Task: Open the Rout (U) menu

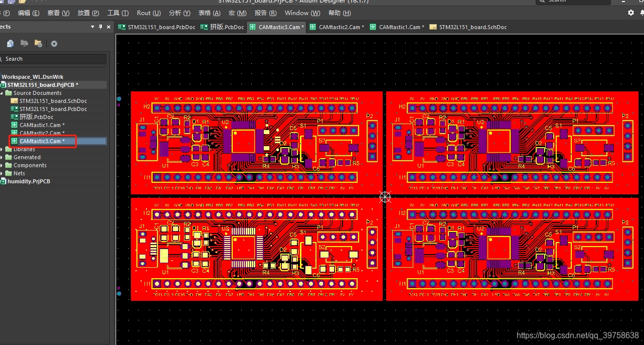Action: pyautogui.click(x=149, y=13)
